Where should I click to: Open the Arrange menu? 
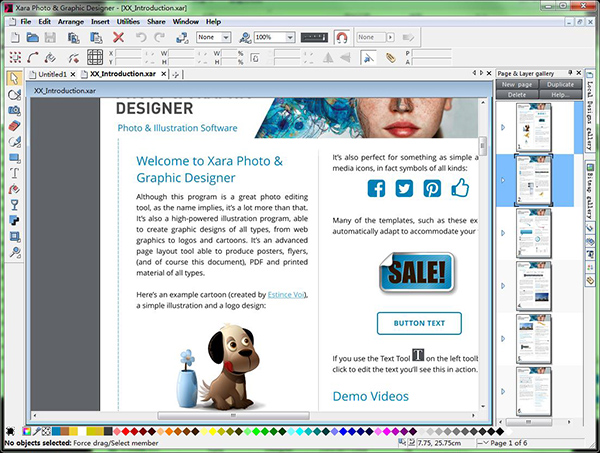click(x=71, y=22)
